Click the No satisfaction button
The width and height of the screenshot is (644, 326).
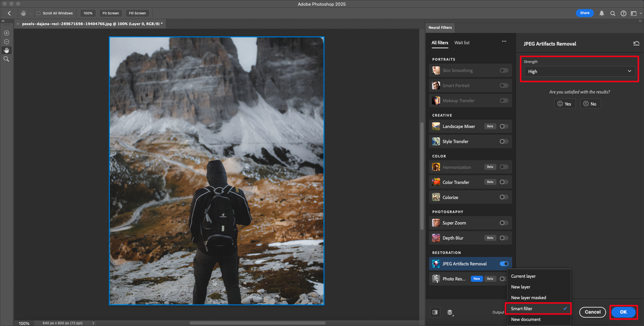pyautogui.click(x=590, y=104)
